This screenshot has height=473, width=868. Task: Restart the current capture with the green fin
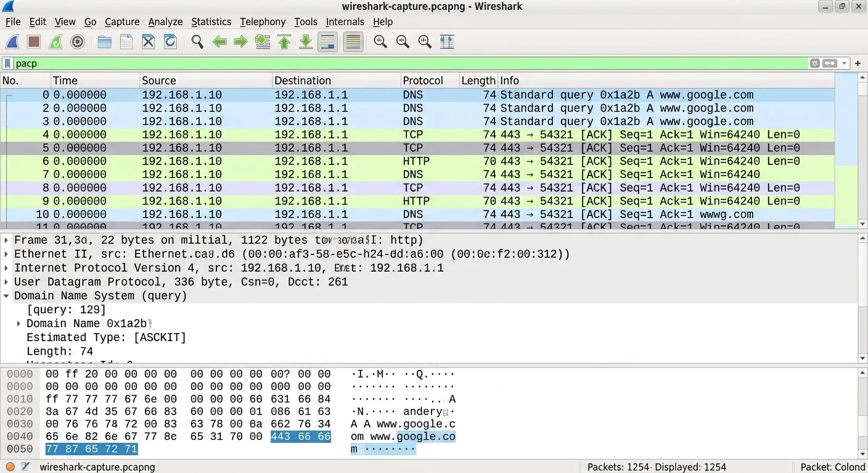(55, 42)
